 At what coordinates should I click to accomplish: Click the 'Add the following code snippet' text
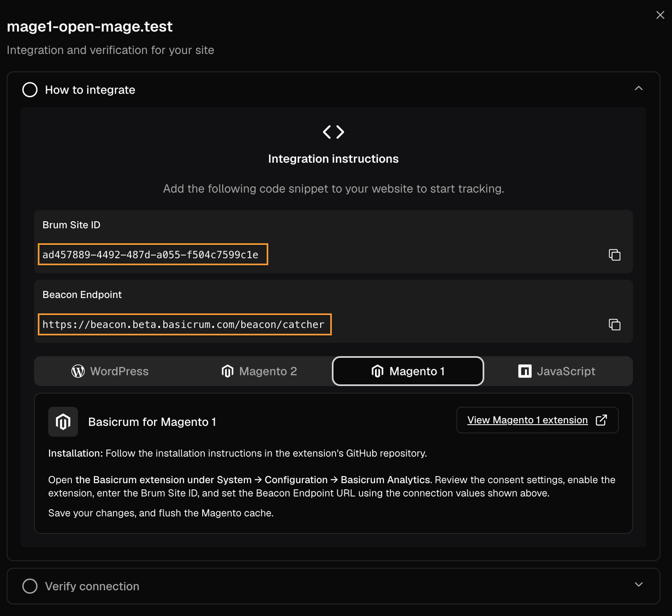coord(334,189)
